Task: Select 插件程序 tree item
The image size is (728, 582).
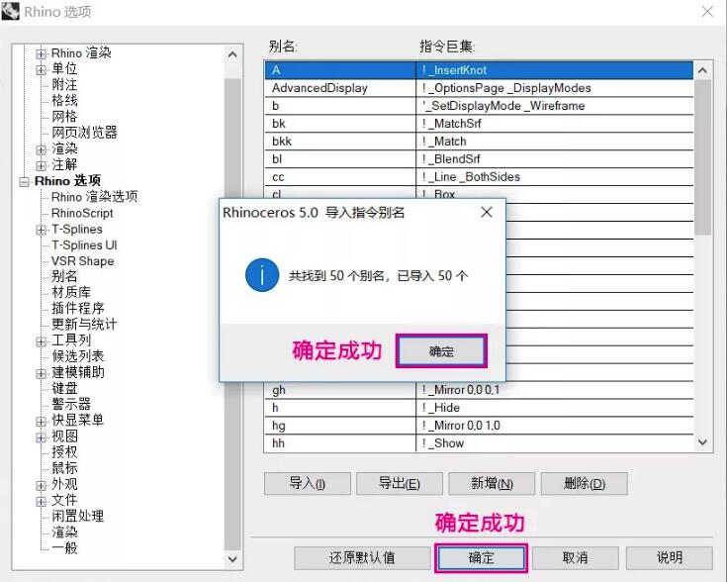Action: pos(77,308)
